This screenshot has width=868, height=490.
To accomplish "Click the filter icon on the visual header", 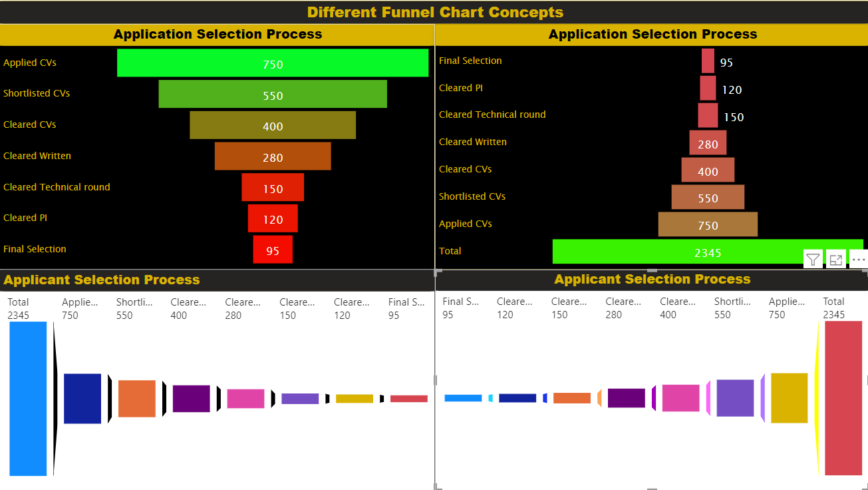I will (x=813, y=260).
